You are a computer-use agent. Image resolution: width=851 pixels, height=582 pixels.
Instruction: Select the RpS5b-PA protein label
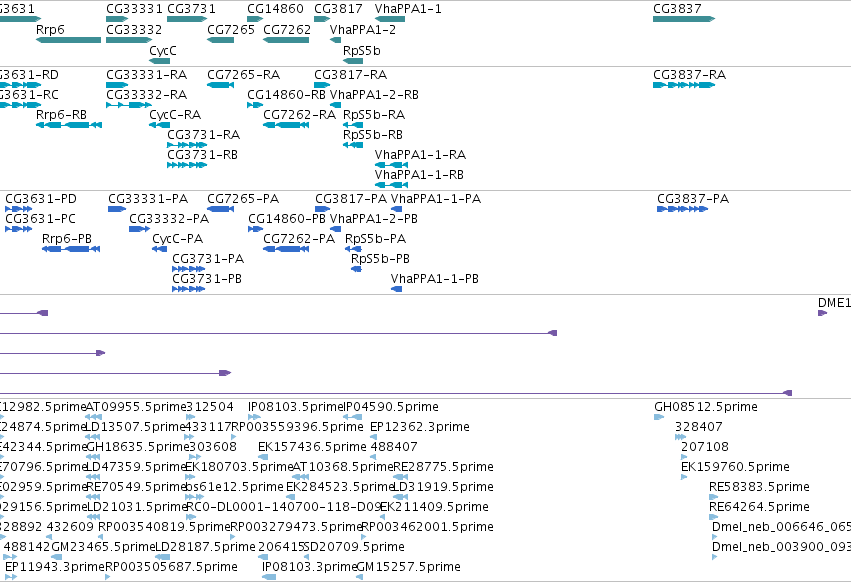coord(376,239)
